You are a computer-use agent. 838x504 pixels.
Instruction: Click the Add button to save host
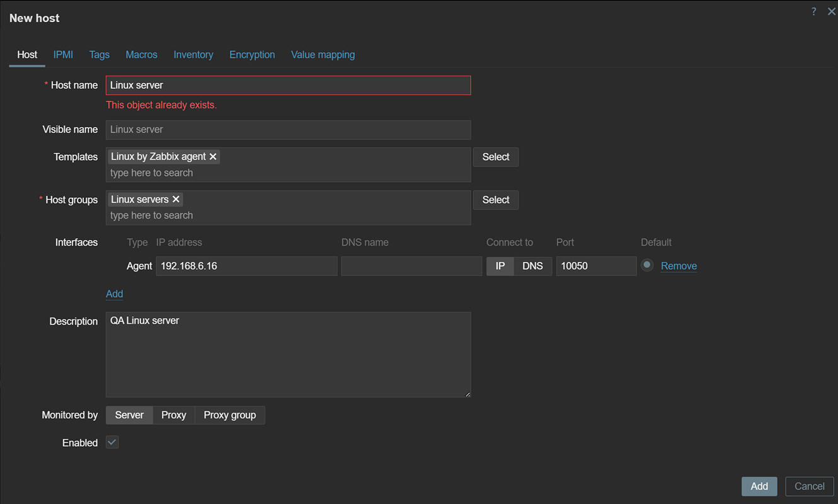[x=759, y=486]
